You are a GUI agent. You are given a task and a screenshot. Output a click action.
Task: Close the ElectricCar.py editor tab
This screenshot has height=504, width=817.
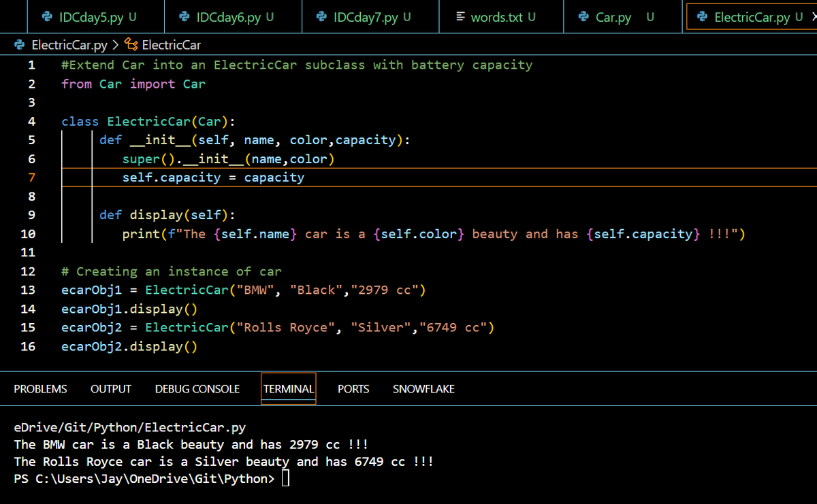click(x=812, y=17)
